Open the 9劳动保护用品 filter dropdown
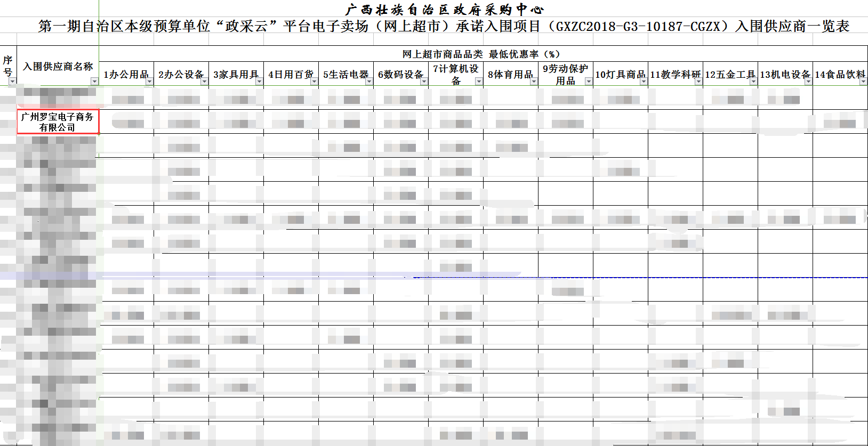The height and width of the screenshot is (446, 868). pyautogui.click(x=589, y=82)
